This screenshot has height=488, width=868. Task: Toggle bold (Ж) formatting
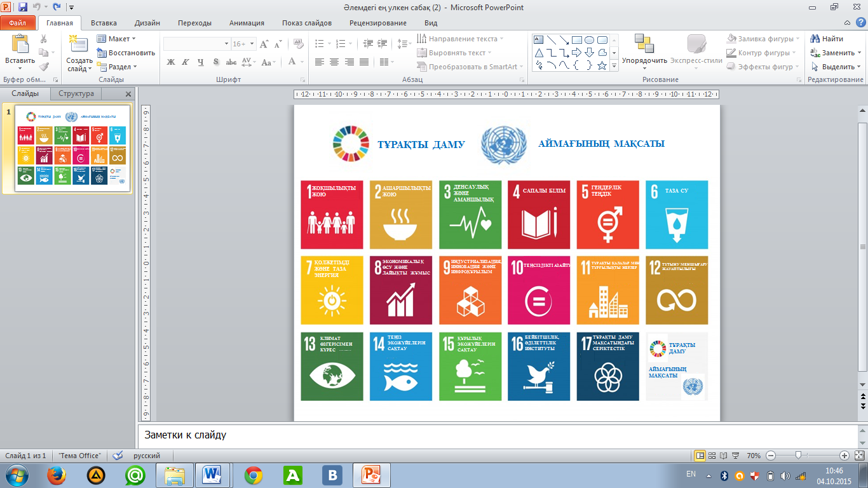(x=170, y=62)
